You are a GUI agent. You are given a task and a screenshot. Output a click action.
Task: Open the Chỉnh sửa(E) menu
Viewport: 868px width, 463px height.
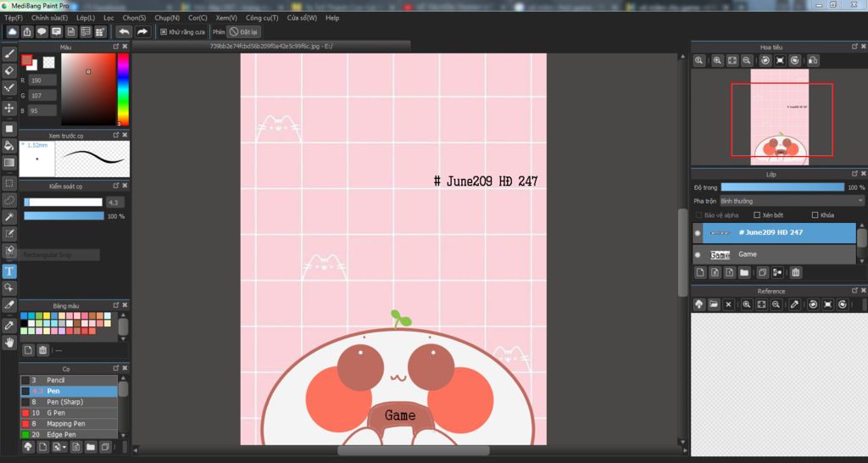pyautogui.click(x=50, y=18)
